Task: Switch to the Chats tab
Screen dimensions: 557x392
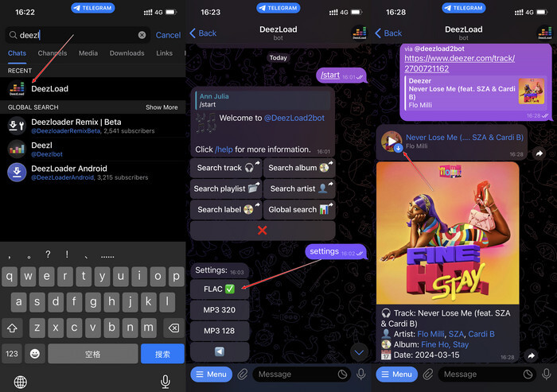Action: pos(17,53)
